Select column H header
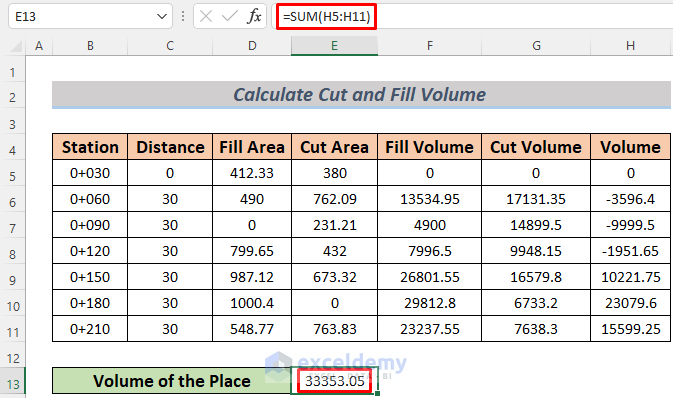 630,46
